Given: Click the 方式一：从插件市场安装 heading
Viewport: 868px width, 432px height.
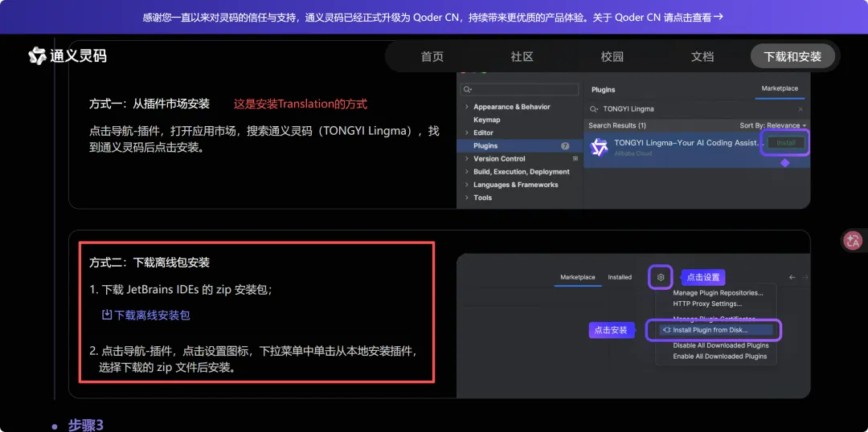Looking at the screenshot, I should [149, 104].
